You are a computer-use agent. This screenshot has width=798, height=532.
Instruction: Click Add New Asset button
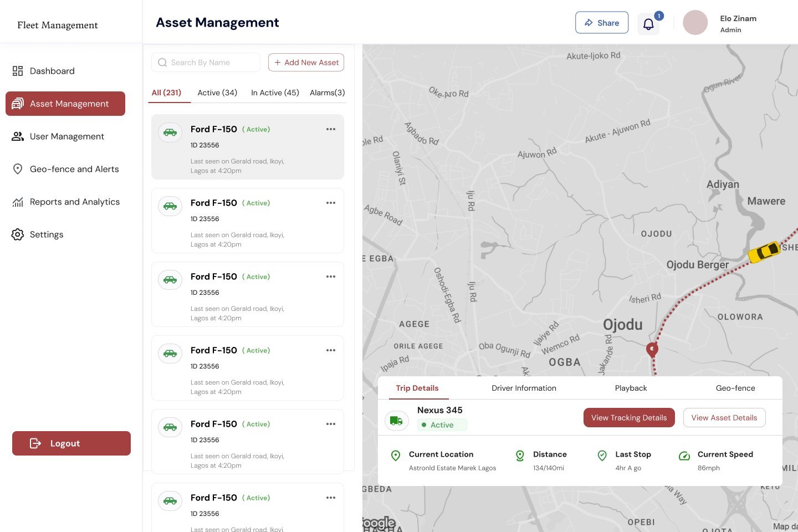pos(306,63)
